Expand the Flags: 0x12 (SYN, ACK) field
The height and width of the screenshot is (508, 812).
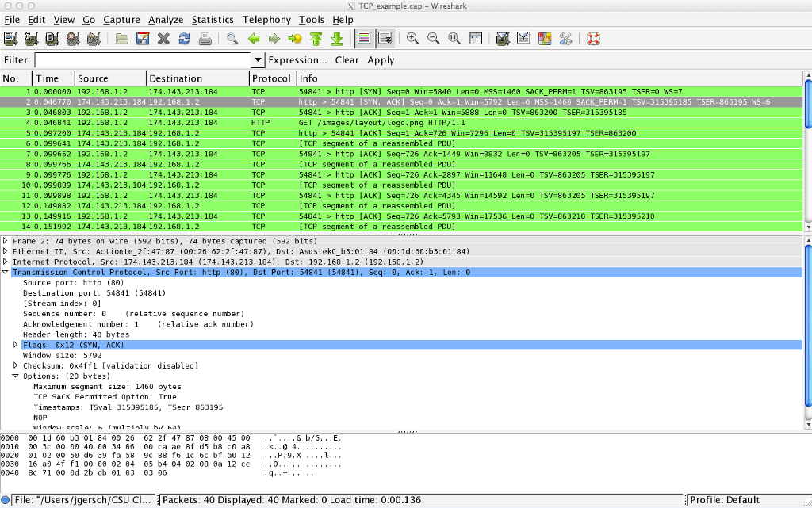click(x=16, y=344)
